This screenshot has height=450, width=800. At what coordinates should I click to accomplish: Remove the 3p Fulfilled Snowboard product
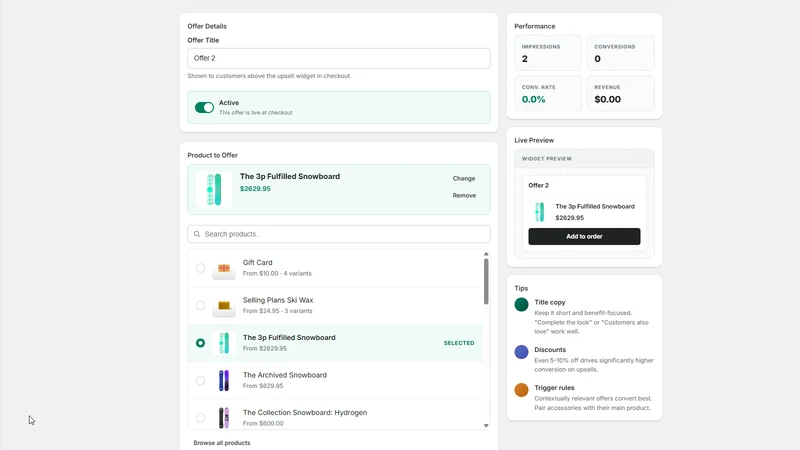pos(464,195)
